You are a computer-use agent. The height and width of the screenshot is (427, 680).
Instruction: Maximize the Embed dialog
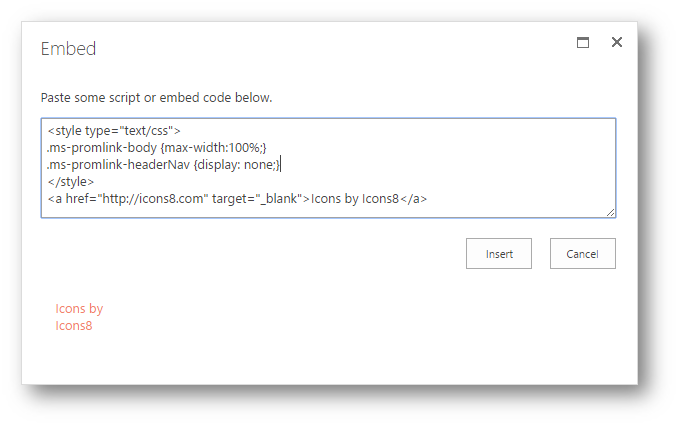[x=582, y=42]
